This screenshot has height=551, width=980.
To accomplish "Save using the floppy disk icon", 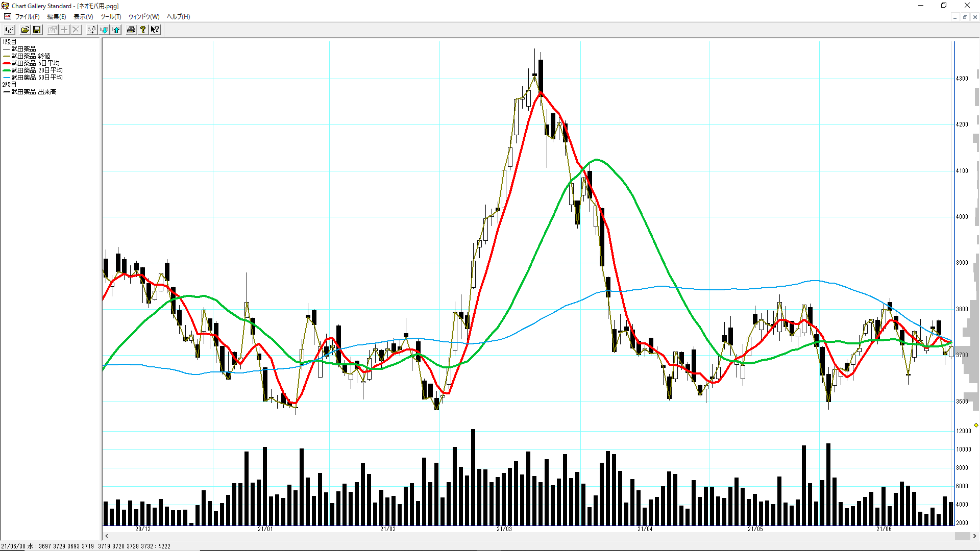I will [37, 30].
